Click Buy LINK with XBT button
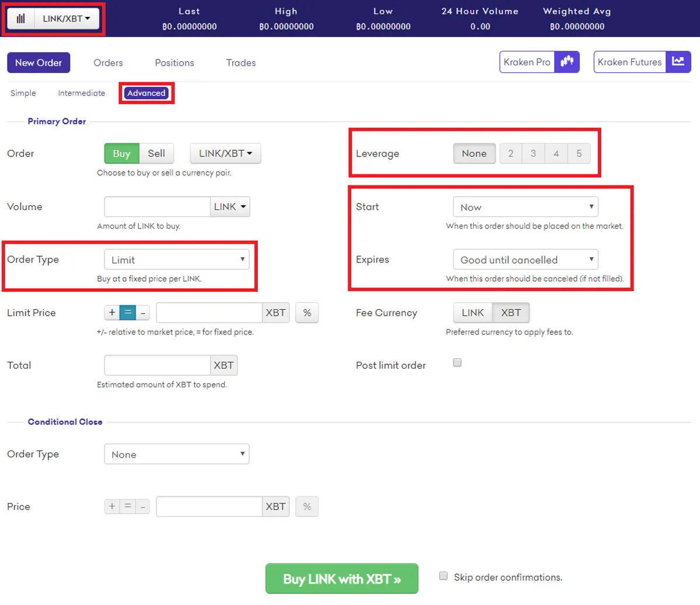 point(342,579)
